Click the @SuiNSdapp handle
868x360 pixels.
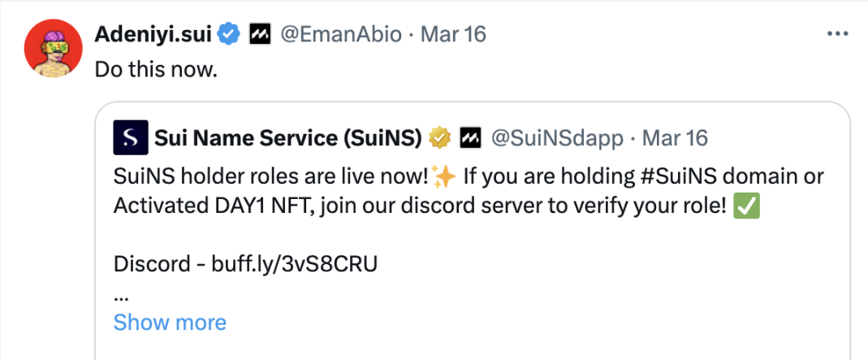[x=559, y=137]
